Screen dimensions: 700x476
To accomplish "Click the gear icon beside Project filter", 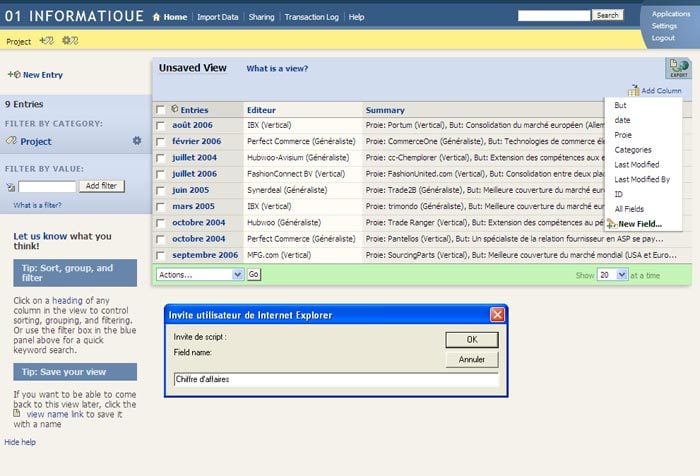I will (x=137, y=141).
